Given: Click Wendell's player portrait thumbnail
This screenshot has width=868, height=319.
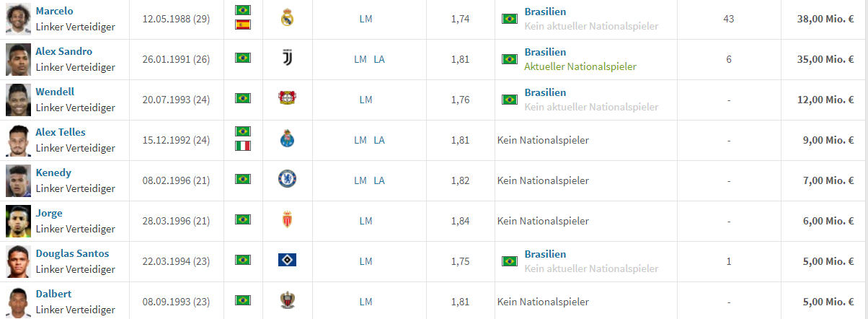Looking at the screenshot, I should 18,100.
